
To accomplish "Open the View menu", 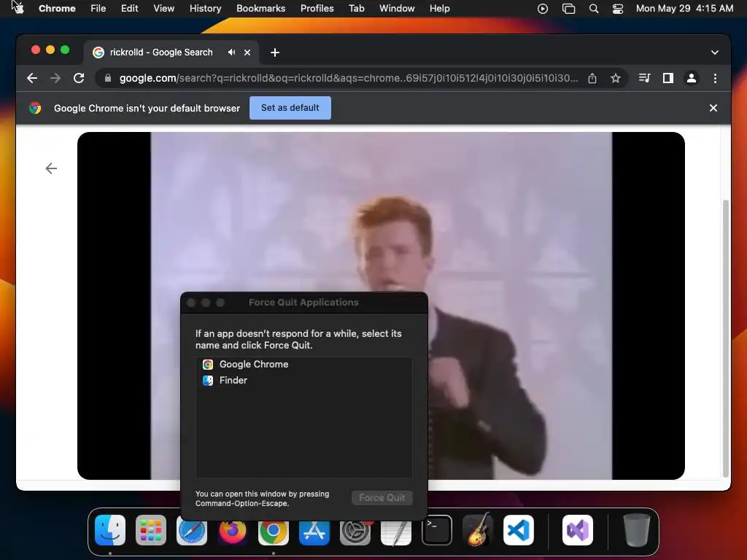I will tap(163, 8).
